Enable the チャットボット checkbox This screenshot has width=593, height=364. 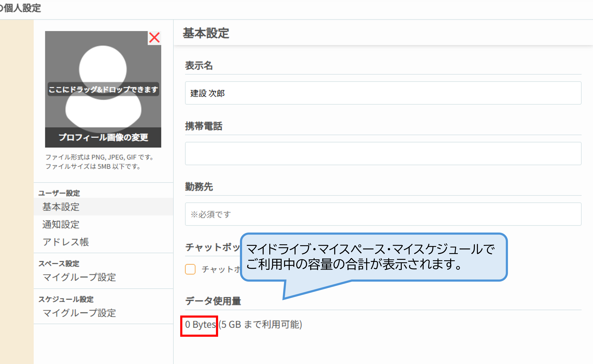click(190, 269)
